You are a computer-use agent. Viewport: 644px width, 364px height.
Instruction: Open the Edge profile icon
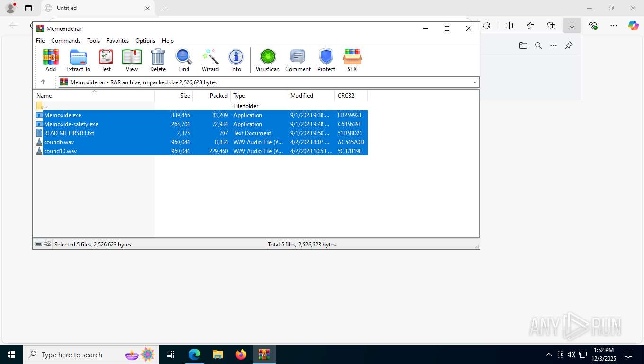point(10,8)
